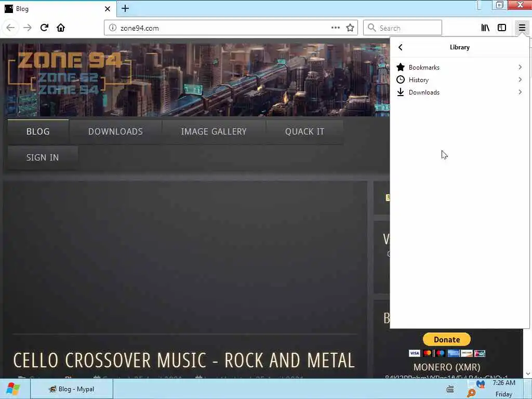This screenshot has height=399, width=532.
Task: Expand Bookmarks chevron arrow
Action: click(x=520, y=67)
